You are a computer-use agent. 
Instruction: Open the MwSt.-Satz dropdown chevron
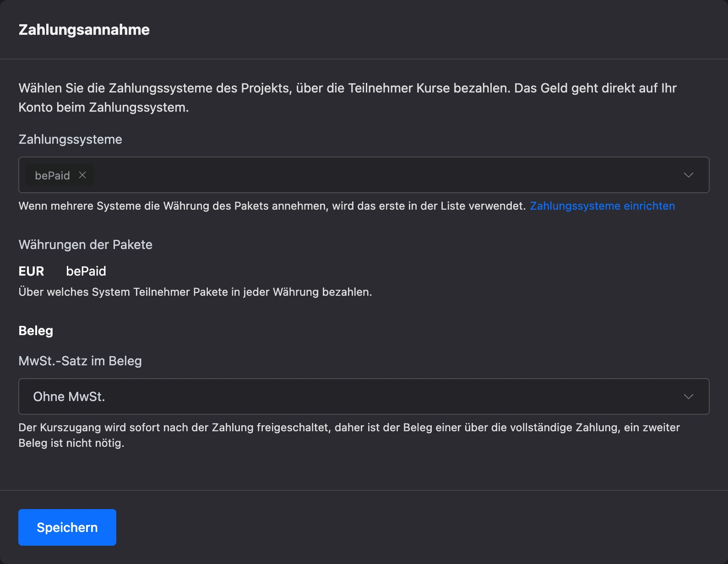[688, 396]
